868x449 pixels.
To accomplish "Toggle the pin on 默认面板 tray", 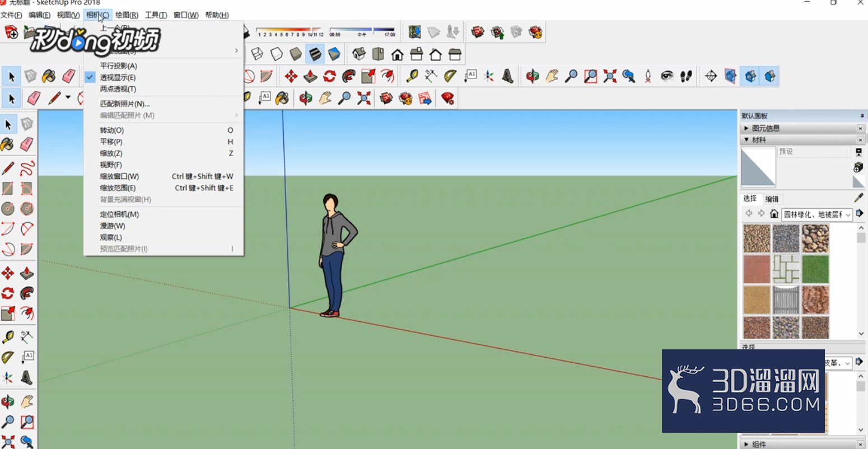I will pyautogui.click(x=862, y=116).
